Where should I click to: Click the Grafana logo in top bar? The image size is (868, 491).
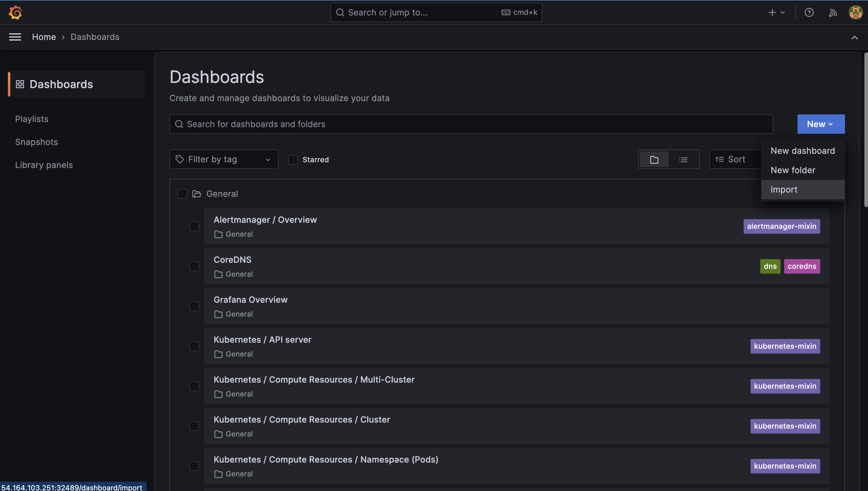tap(15, 12)
